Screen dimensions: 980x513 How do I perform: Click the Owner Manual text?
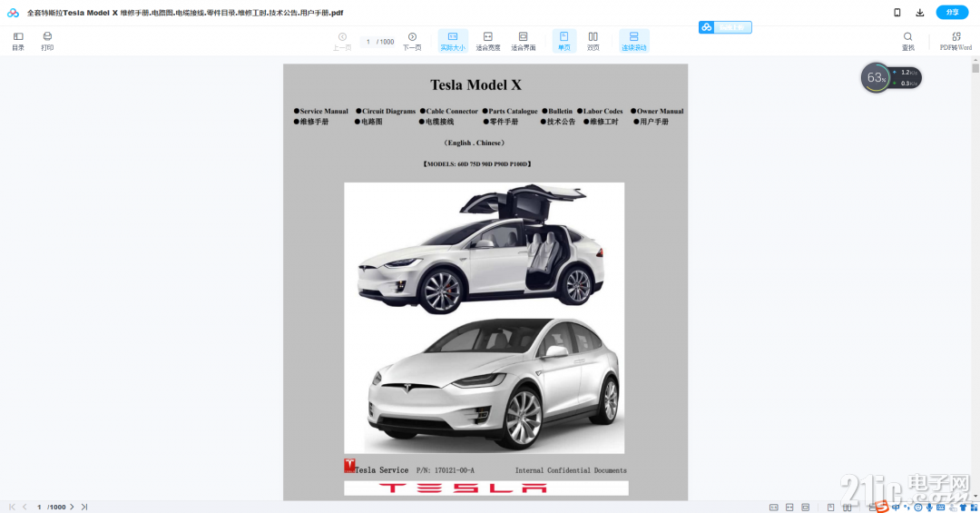click(x=660, y=112)
